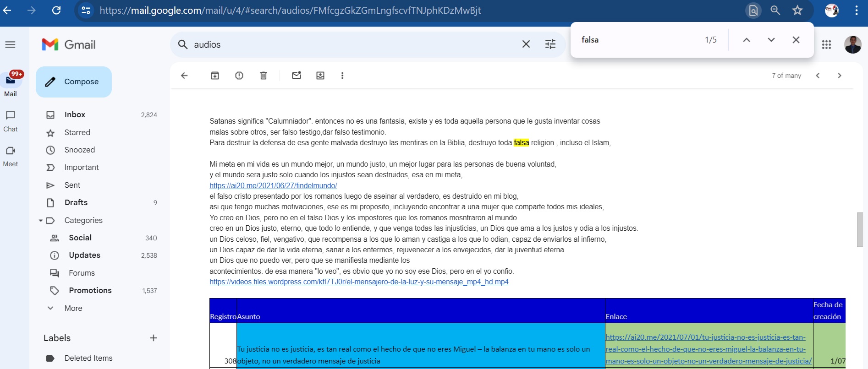The height and width of the screenshot is (369, 868).
Task: Archive the open email
Action: 214,76
